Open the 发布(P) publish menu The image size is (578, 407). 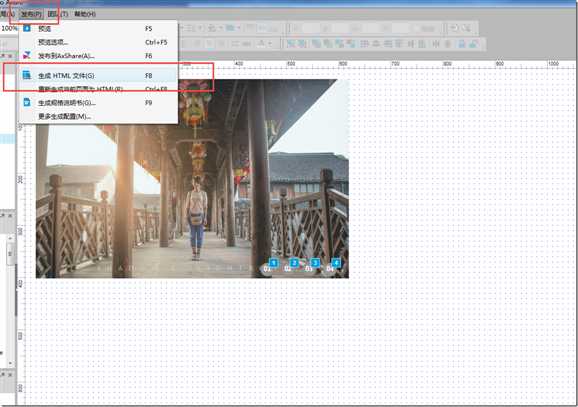(x=31, y=14)
